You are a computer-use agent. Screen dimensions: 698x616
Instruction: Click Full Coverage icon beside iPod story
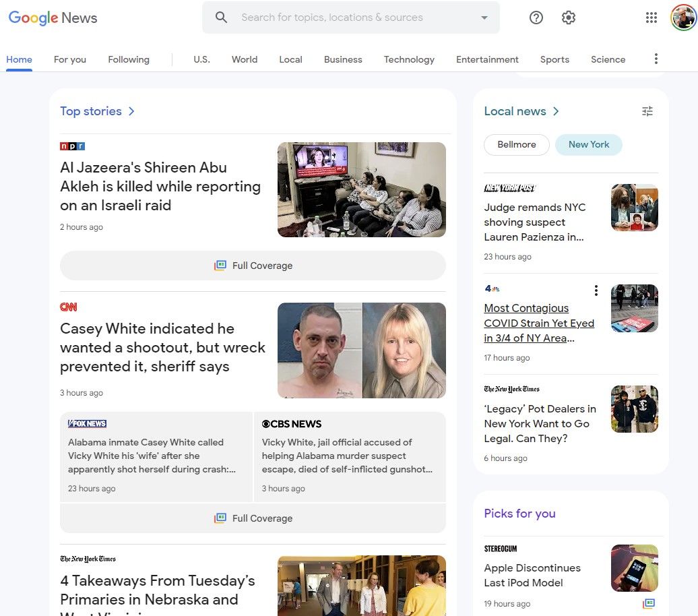click(x=649, y=603)
